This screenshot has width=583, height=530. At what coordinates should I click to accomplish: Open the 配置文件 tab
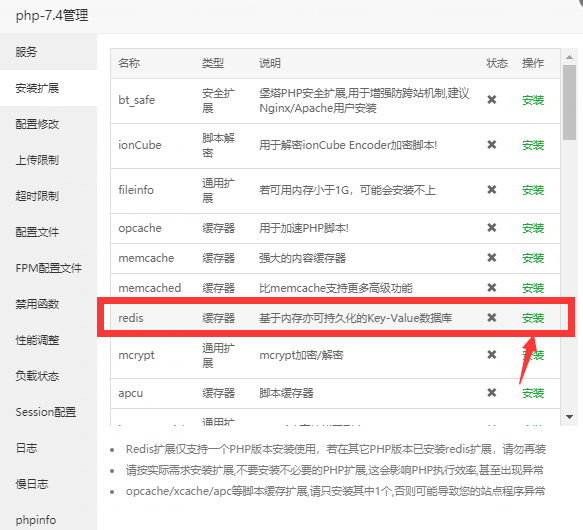(48, 232)
